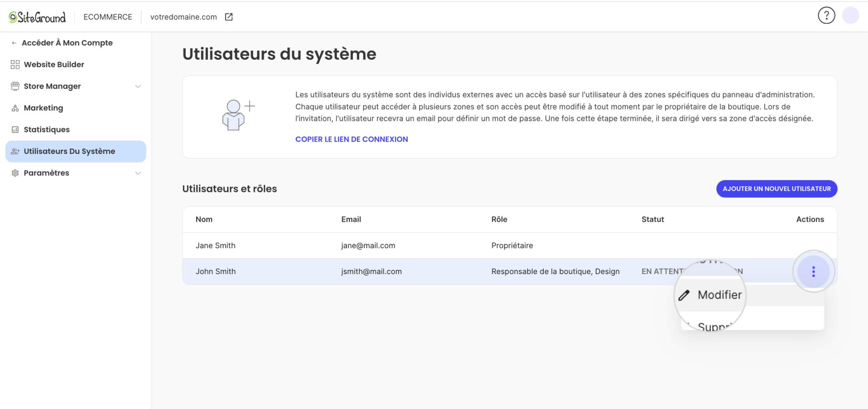The width and height of the screenshot is (868, 409).
Task: Open the user profile avatar
Action: click(x=851, y=16)
